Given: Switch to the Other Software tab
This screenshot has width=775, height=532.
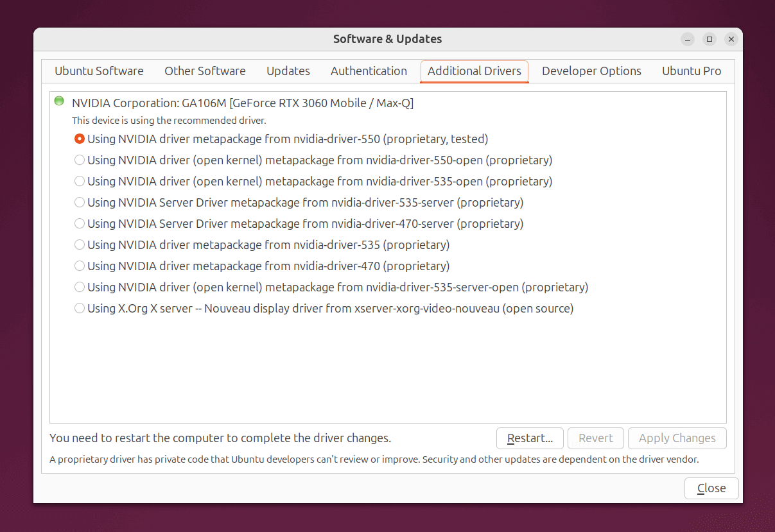Looking at the screenshot, I should [x=205, y=71].
